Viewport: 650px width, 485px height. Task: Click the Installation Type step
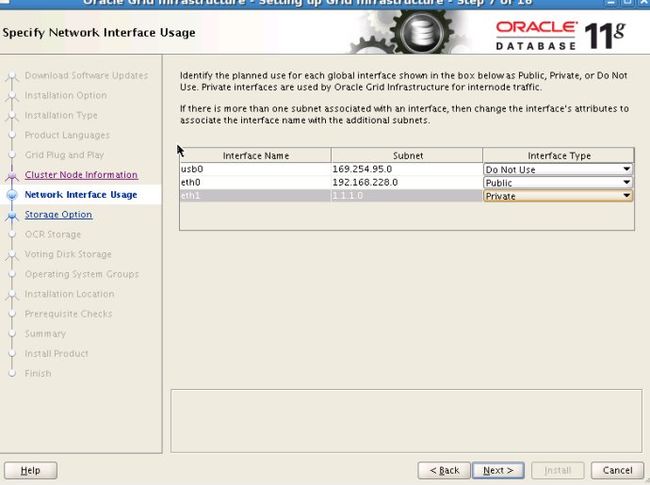(61, 115)
